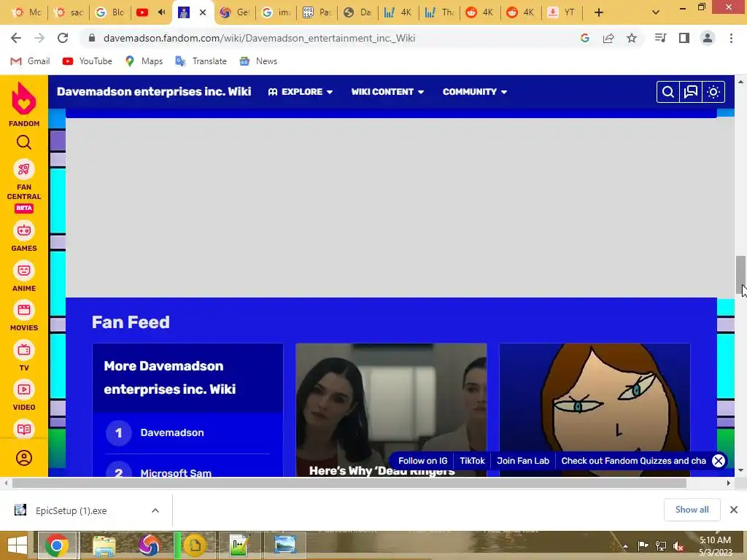Go back to previous page
747x560 pixels.
point(16,38)
